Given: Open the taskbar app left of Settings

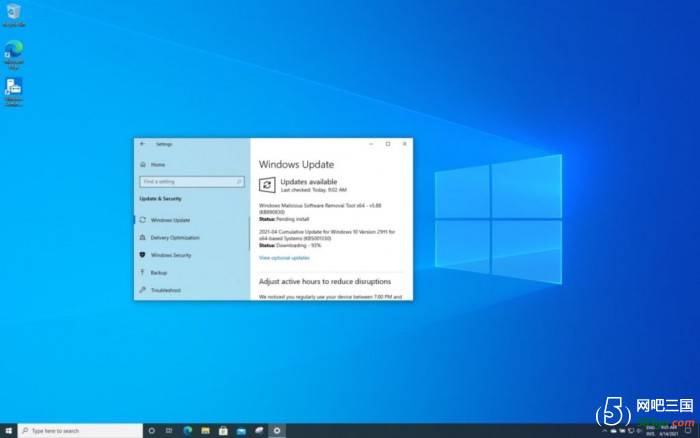Looking at the screenshot, I should point(259,430).
